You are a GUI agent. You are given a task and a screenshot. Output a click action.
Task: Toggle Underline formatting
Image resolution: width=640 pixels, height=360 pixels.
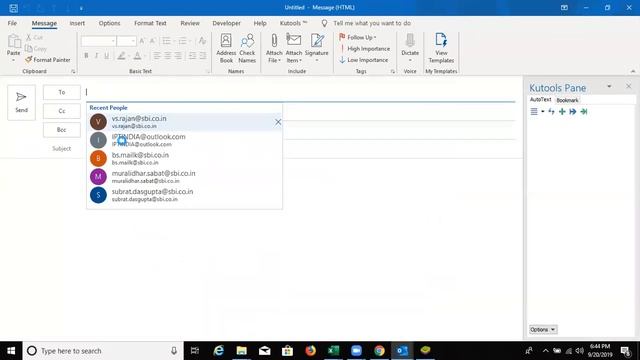(x=107, y=56)
